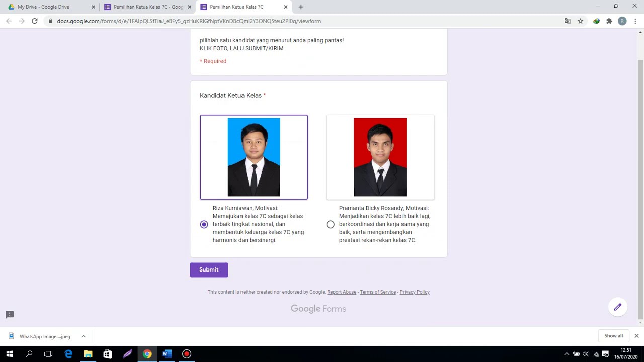Image resolution: width=644 pixels, height=362 pixels.
Task: Open the action center notifications icon
Action: (606, 354)
